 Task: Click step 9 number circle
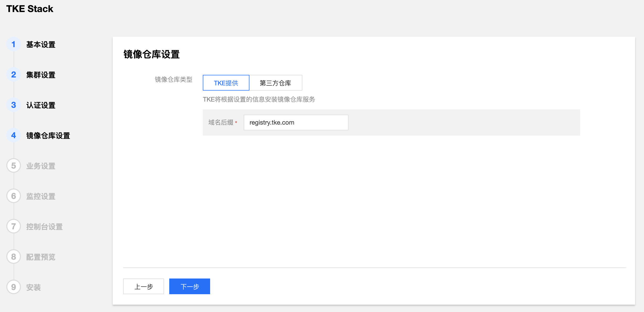(14, 287)
